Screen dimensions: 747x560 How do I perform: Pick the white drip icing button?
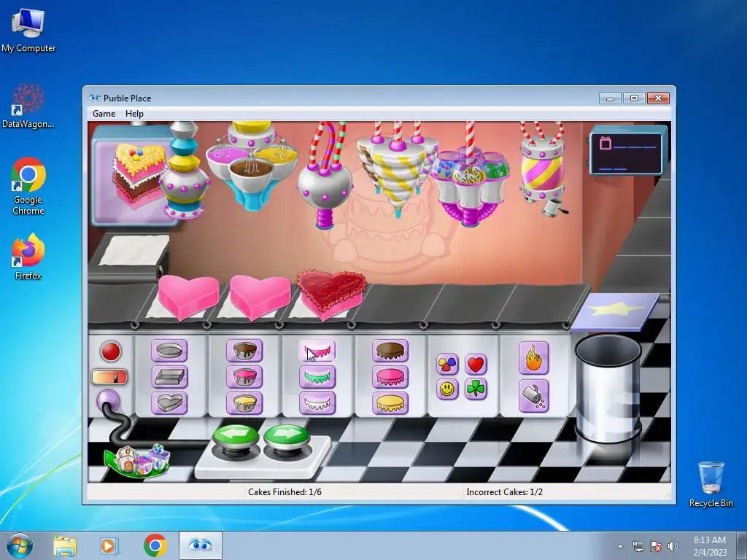(x=317, y=402)
